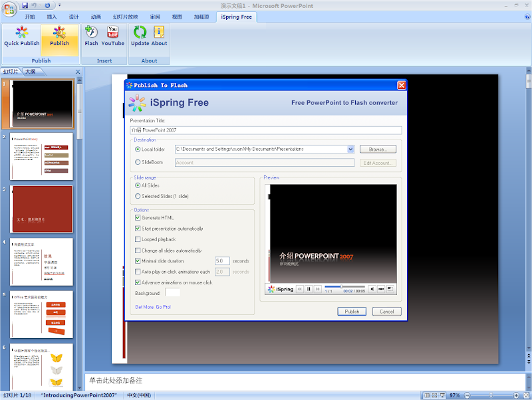Expand the Local folder path dropdown
This screenshot has width=532, height=400.
coord(350,149)
